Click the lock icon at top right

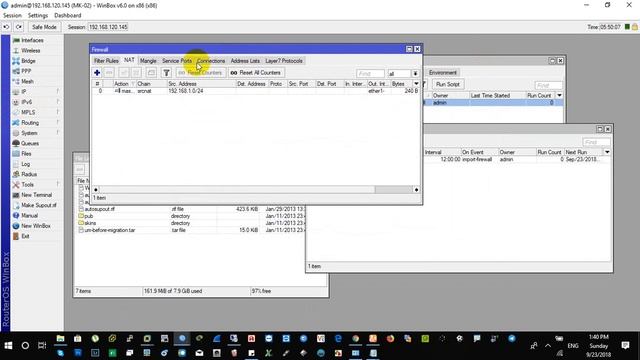click(x=635, y=27)
